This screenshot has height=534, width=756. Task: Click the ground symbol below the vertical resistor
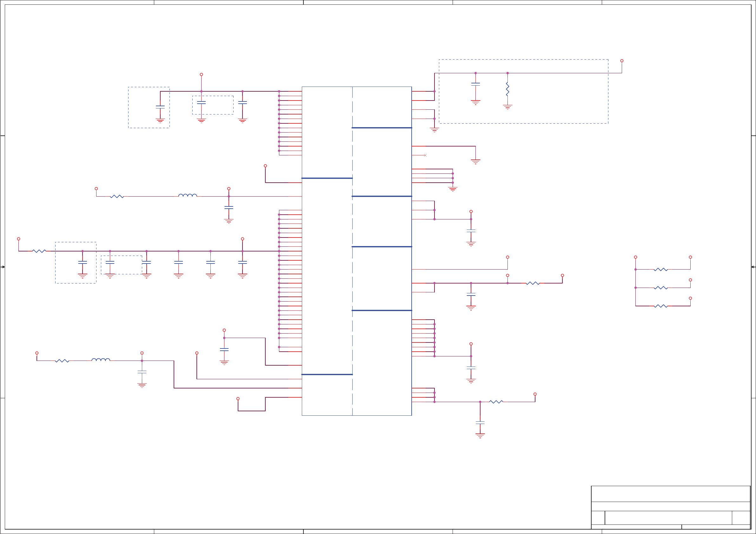coord(507,107)
